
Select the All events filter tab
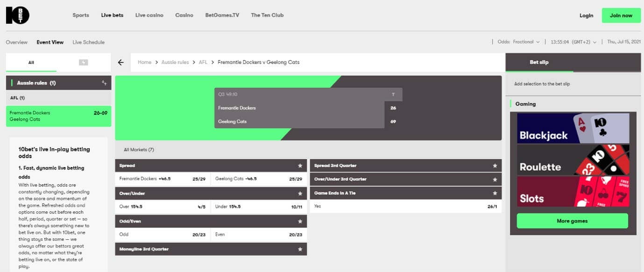[31, 62]
